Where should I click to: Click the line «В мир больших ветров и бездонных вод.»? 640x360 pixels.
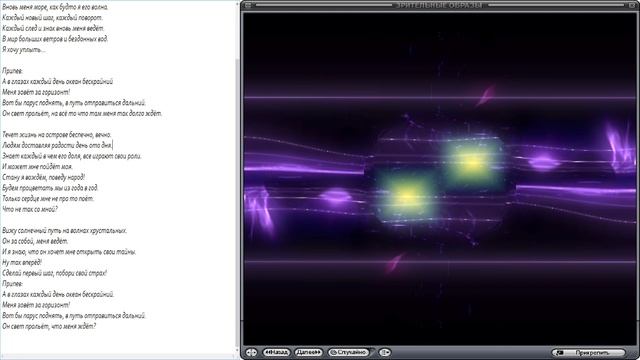coord(55,39)
